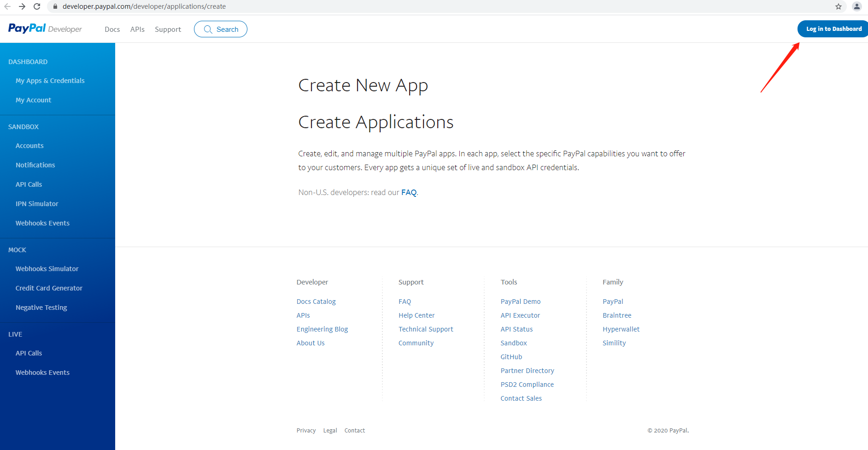This screenshot has width=868, height=450.
Task: Click the PayPal Developer logo
Action: pos(45,29)
